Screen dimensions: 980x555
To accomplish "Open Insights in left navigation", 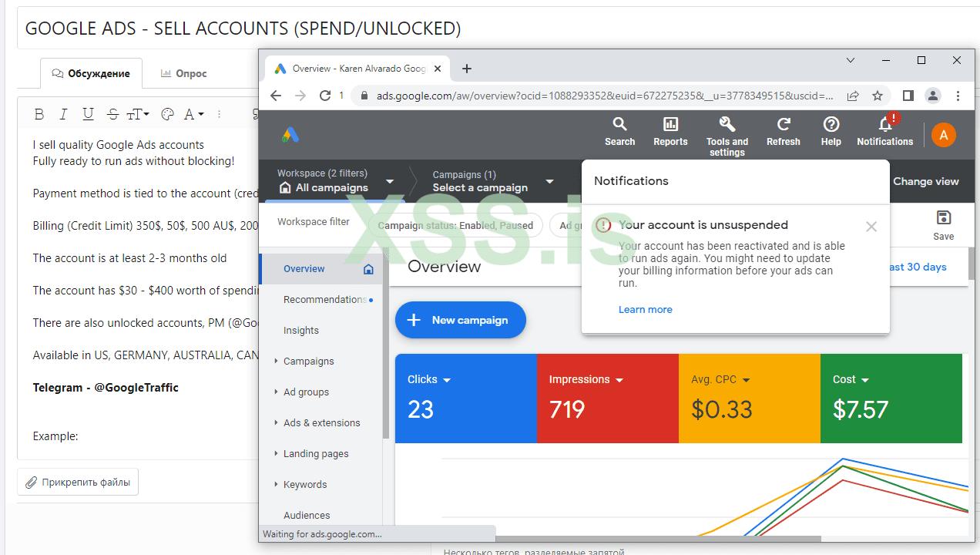I will tap(321, 330).
